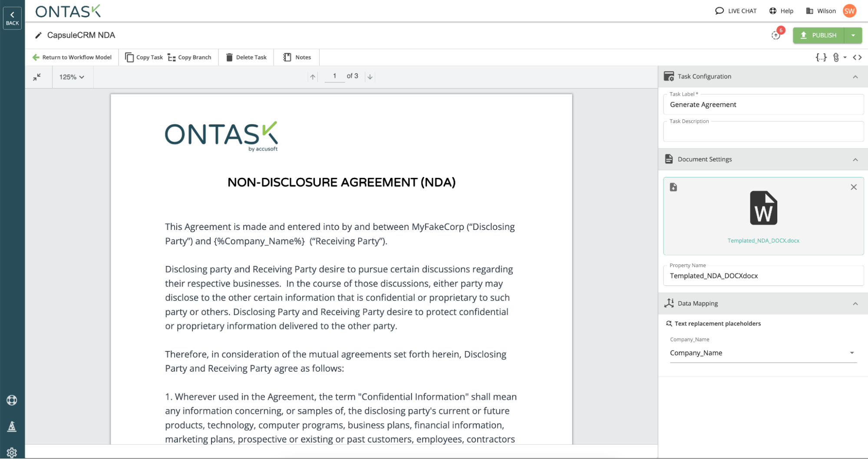Open LIVE CHAT
868x459 pixels.
[736, 11]
